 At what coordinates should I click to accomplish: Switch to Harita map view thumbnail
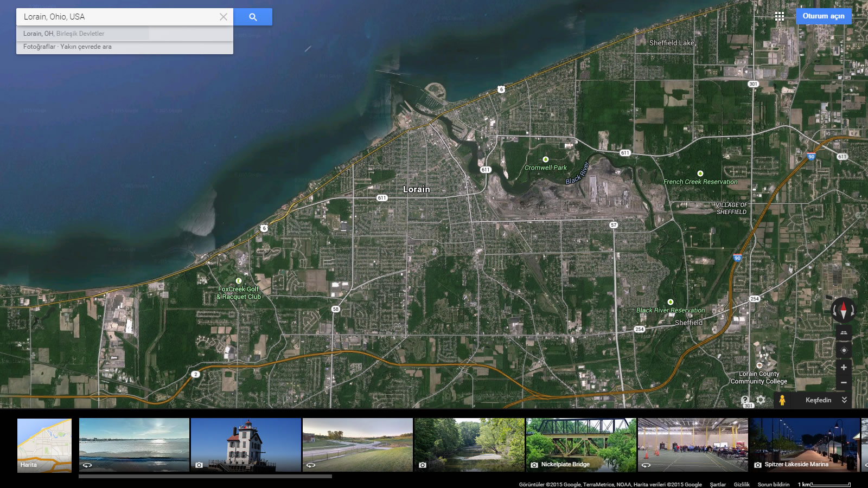click(44, 445)
